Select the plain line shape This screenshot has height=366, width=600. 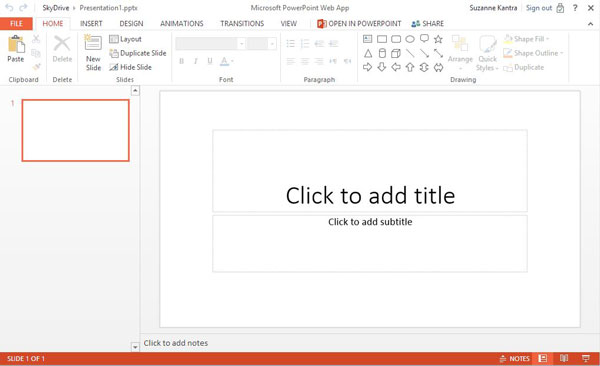[410, 53]
